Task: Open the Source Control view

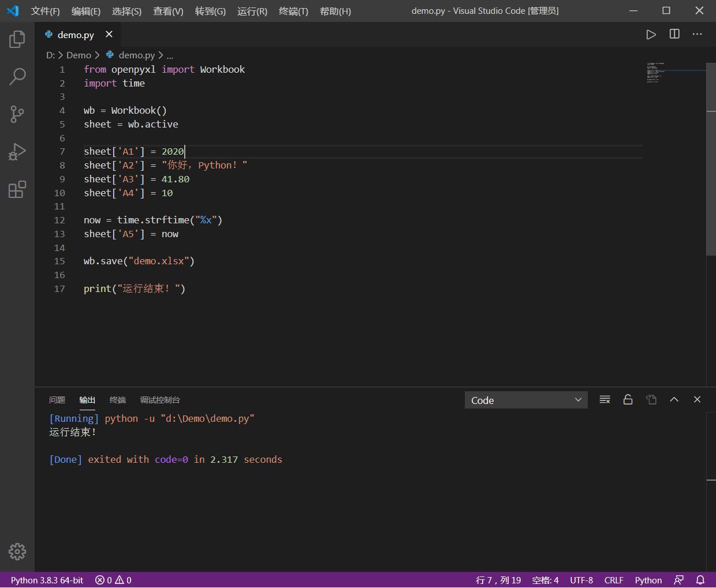Action: 17,114
